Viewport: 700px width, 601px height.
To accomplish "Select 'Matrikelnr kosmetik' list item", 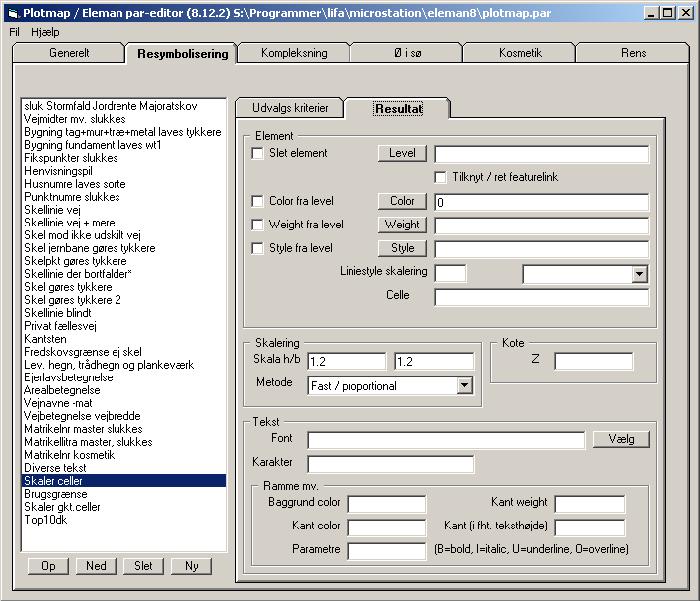I will (124, 455).
